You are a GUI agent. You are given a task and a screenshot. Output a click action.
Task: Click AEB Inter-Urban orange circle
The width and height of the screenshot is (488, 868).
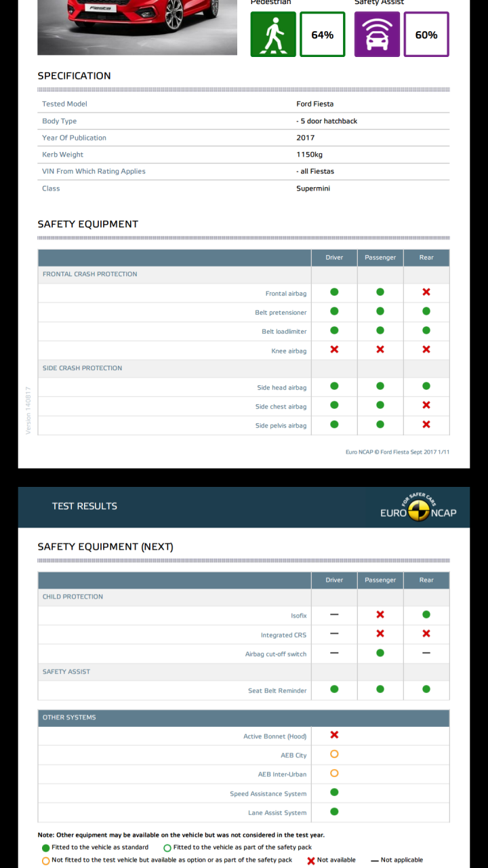pyautogui.click(x=334, y=773)
